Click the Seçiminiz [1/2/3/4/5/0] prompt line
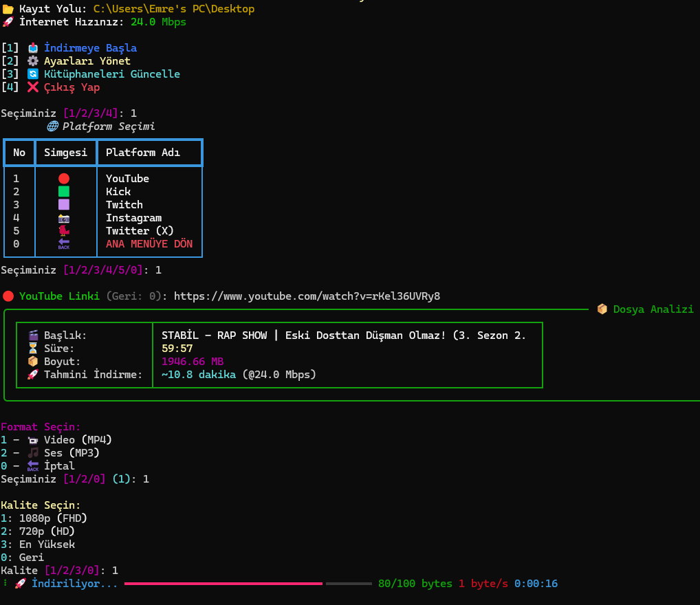Viewport: 700px width, 605px height. pyautogui.click(x=81, y=270)
